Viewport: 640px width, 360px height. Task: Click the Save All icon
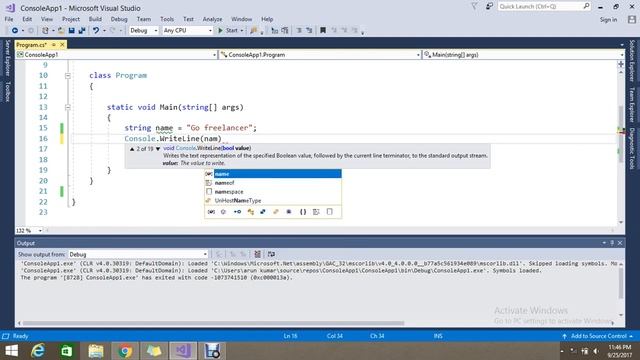coord(82,31)
